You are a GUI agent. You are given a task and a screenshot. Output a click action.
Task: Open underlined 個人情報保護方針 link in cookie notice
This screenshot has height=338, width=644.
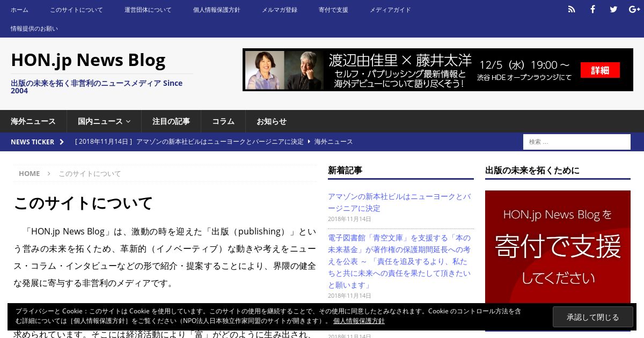click(x=359, y=321)
